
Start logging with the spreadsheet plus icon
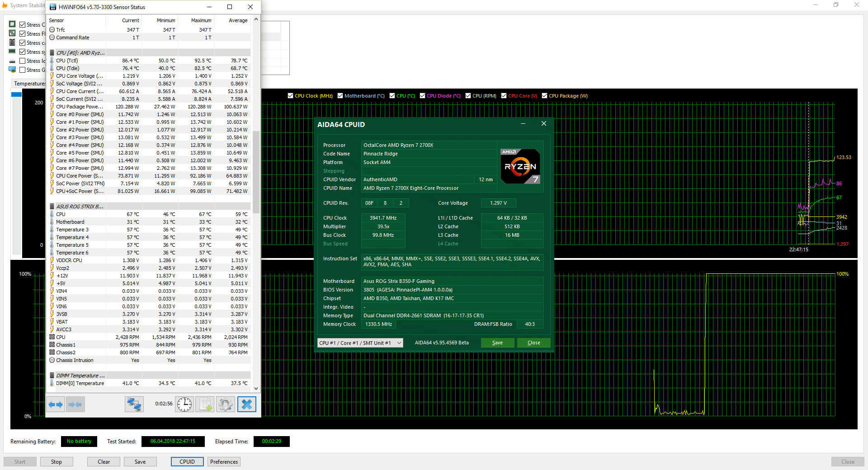(205, 404)
